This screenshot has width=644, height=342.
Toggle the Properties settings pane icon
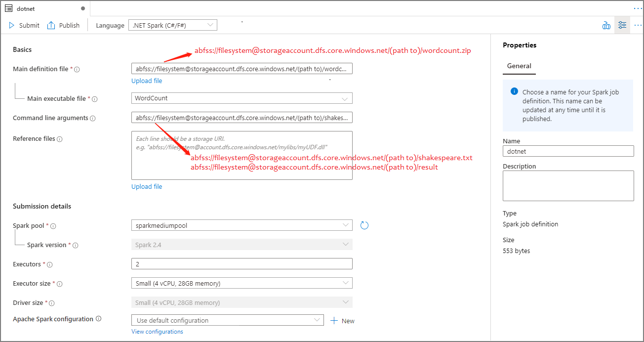[x=622, y=25]
